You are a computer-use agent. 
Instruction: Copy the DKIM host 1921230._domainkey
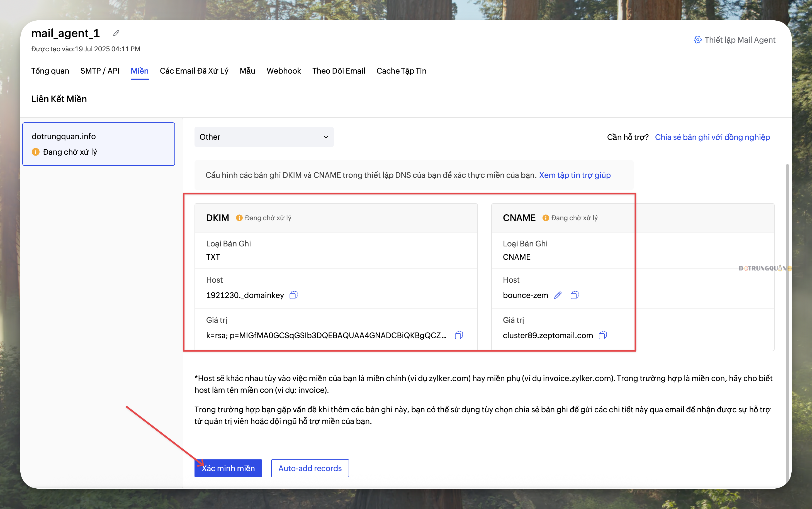point(293,295)
